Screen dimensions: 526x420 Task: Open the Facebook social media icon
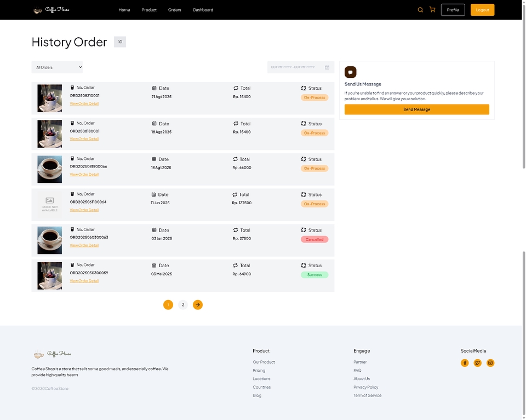coord(465,363)
